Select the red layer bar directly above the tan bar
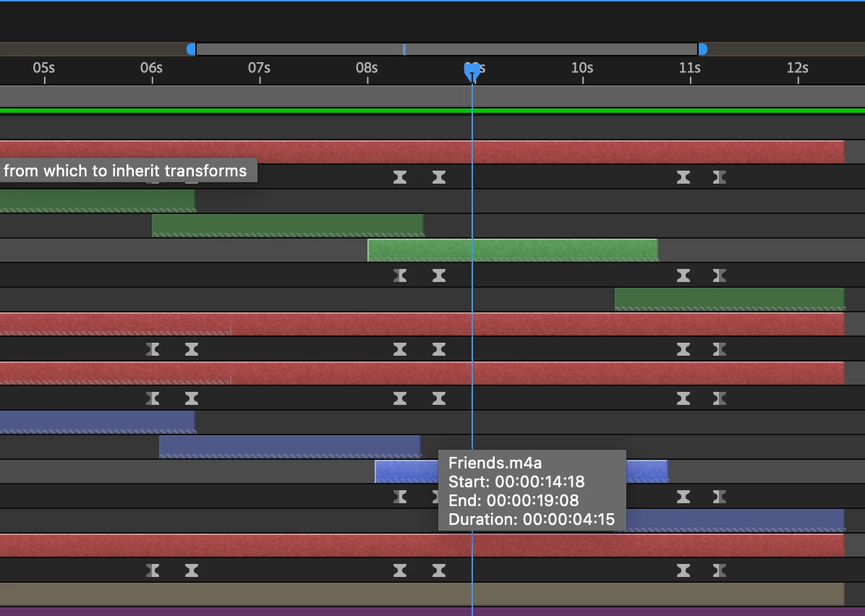The width and height of the screenshot is (865, 616). click(x=422, y=545)
